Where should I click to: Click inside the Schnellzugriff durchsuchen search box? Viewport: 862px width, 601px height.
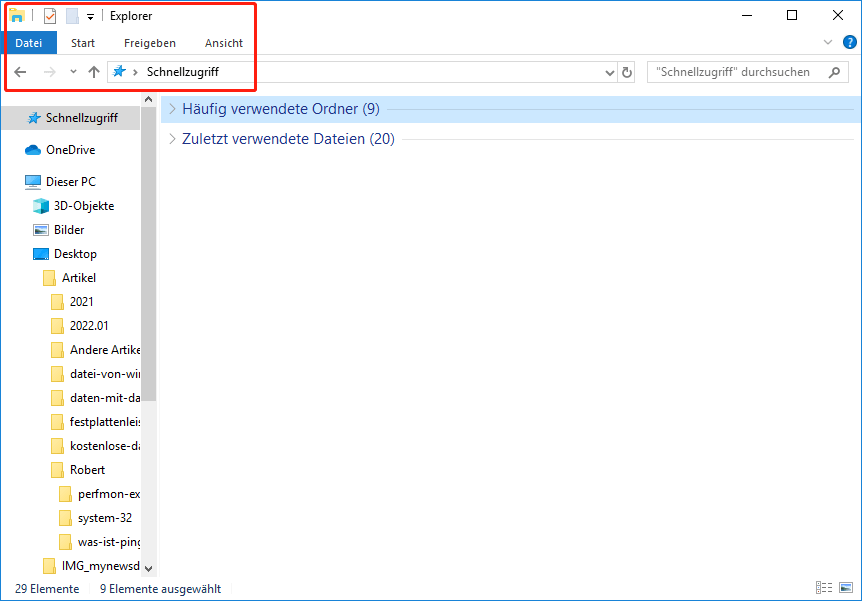(745, 71)
